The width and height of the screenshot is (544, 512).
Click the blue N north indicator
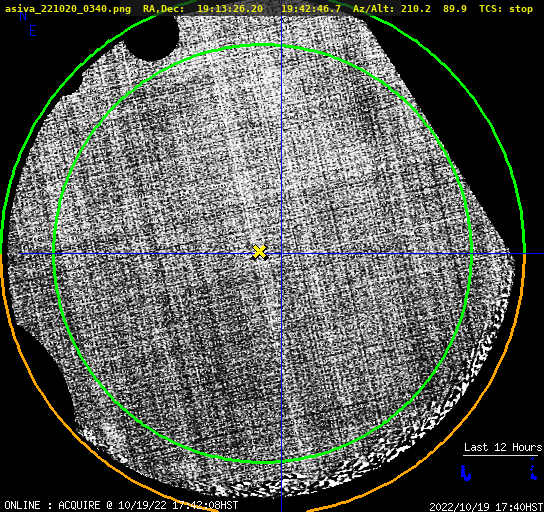click(23, 16)
